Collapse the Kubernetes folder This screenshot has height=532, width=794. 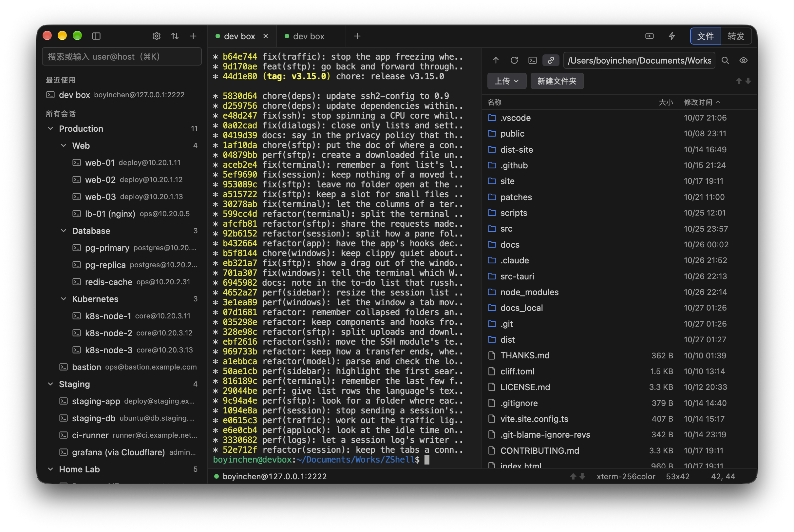tap(64, 299)
